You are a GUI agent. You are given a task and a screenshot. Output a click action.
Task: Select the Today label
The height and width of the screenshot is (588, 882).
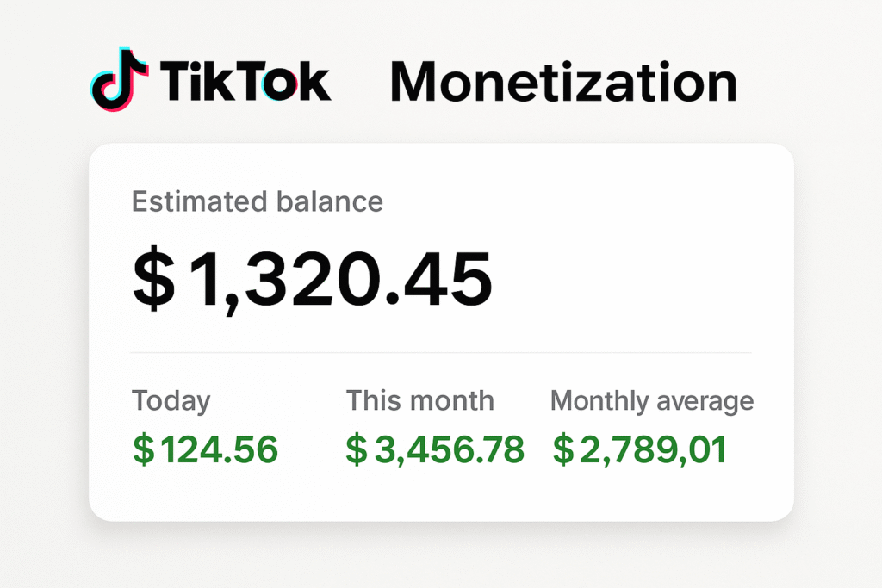(171, 400)
